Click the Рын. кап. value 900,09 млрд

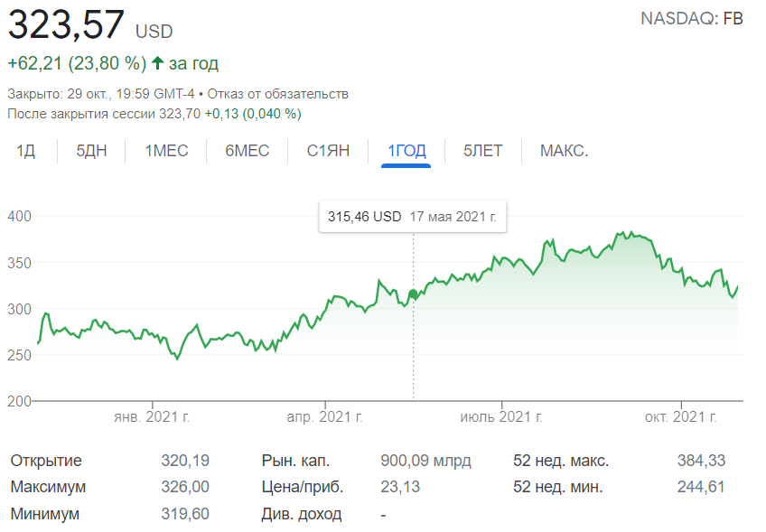pos(425,461)
